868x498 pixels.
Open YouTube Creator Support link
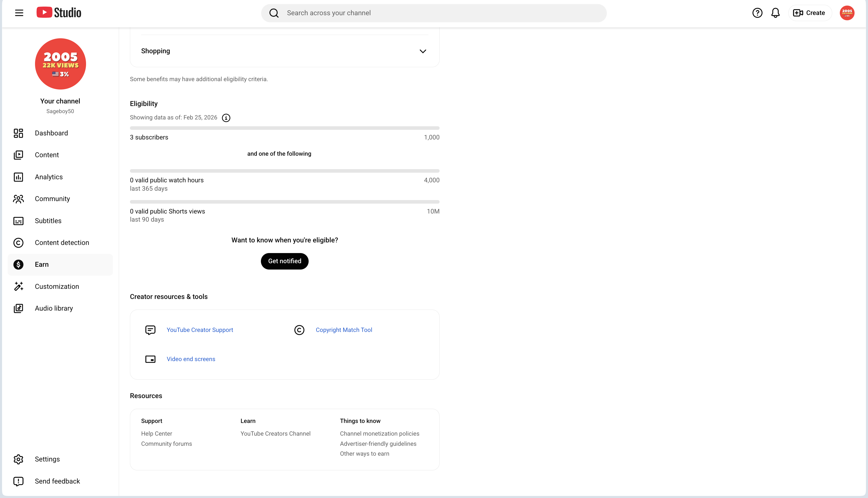click(x=200, y=330)
